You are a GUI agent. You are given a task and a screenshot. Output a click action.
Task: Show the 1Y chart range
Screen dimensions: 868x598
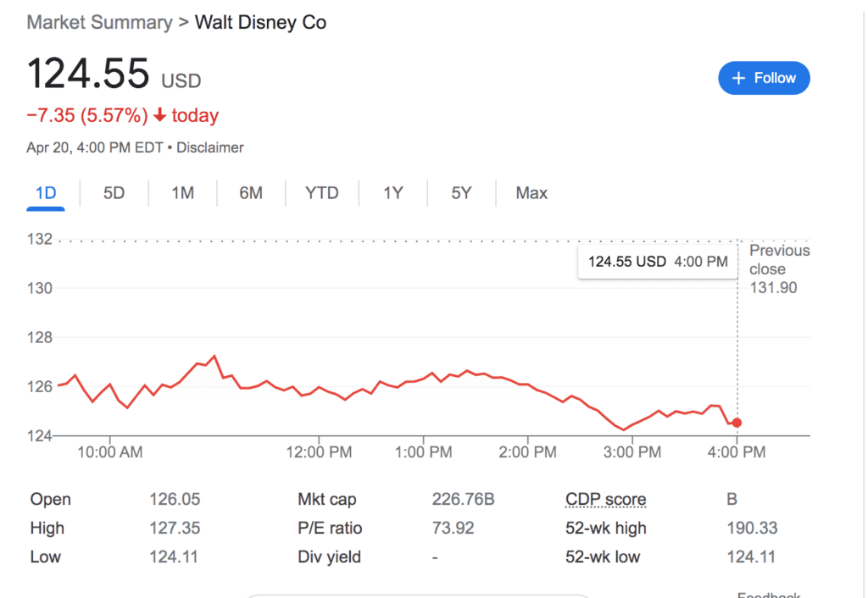pyautogui.click(x=393, y=193)
